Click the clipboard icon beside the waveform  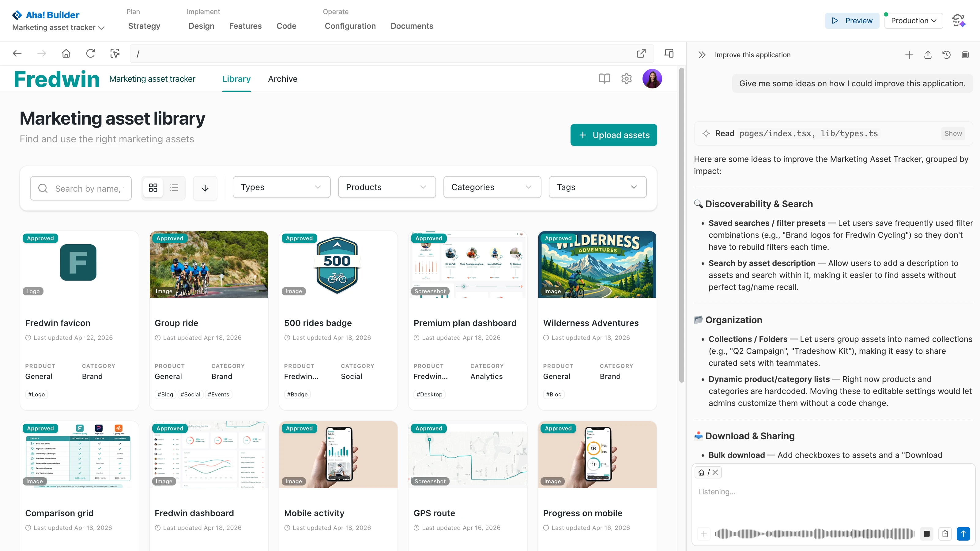[x=945, y=534]
